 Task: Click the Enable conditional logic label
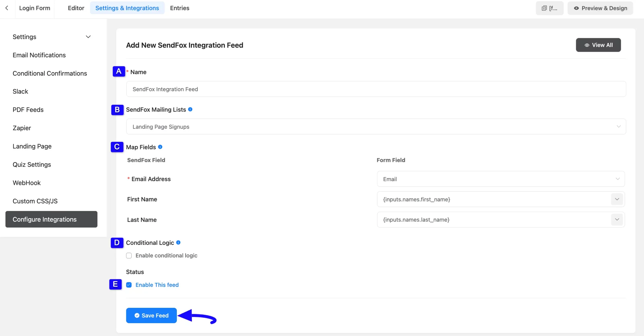[166, 256]
